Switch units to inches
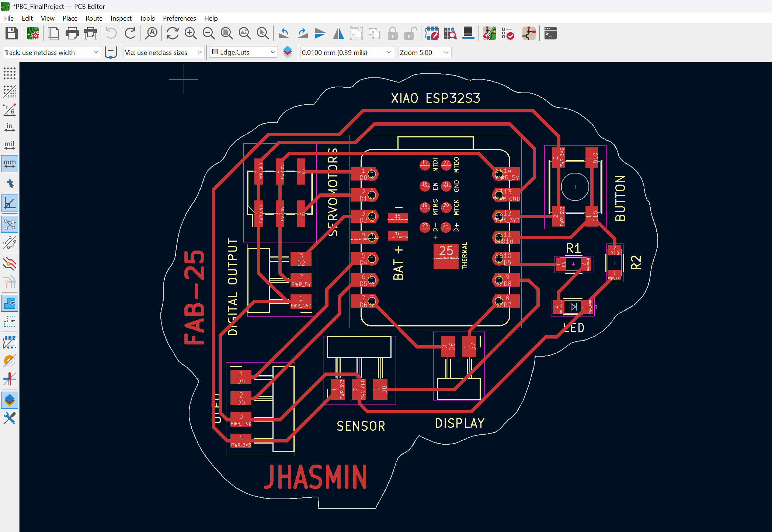The height and width of the screenshot is (532, 772). [10, 127]
